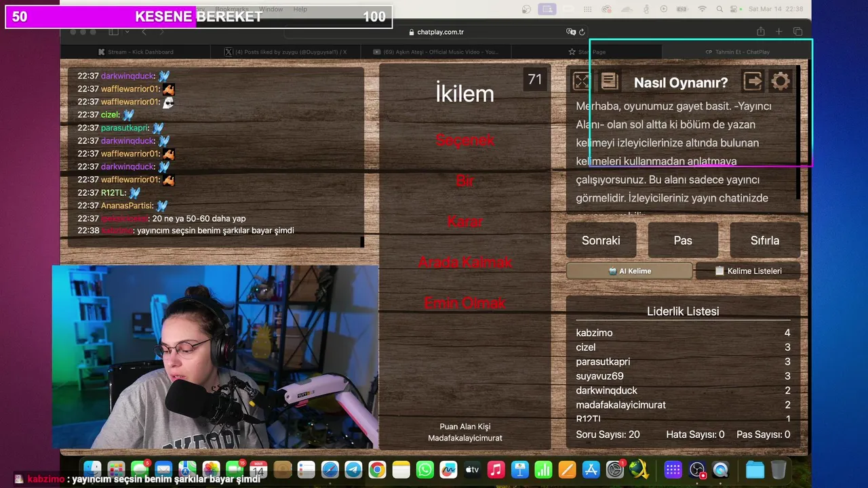Click the Nasıl Oynanır instructions scrollbar
Viewport: 868px width, 488px height.
click(797, 132)
